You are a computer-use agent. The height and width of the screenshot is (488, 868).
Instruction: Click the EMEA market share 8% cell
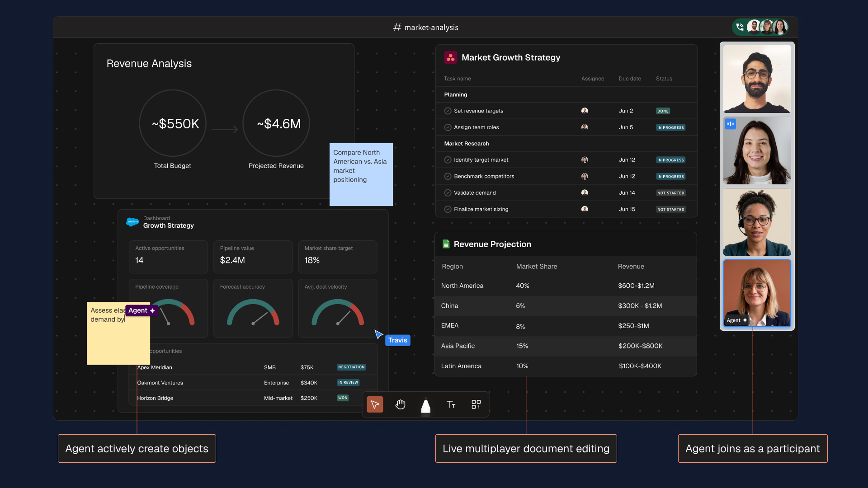[x=520, y=327]
